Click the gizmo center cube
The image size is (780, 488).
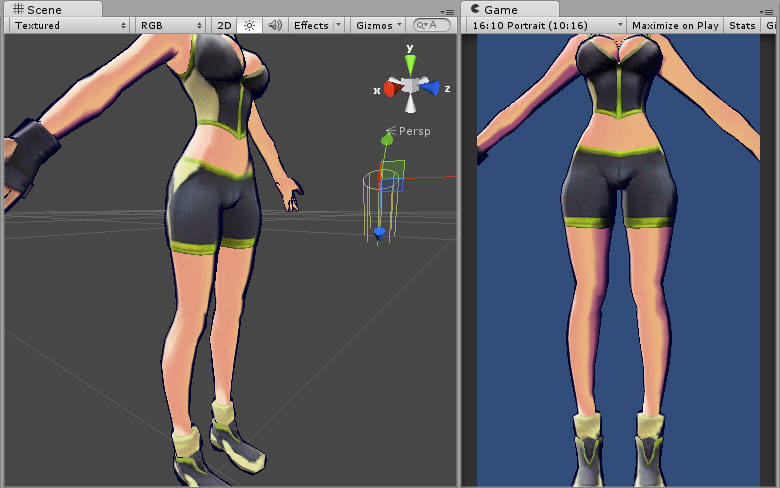[x=410, y=86]
